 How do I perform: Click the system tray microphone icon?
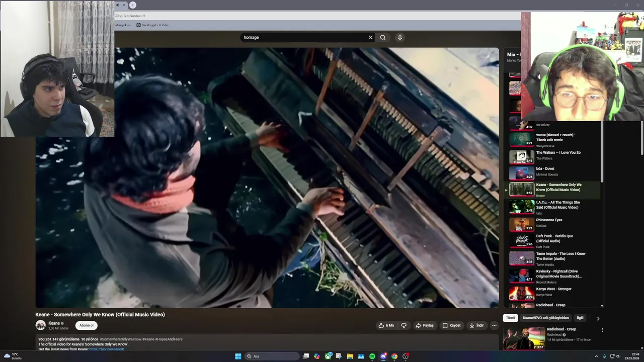coord(604,356)
